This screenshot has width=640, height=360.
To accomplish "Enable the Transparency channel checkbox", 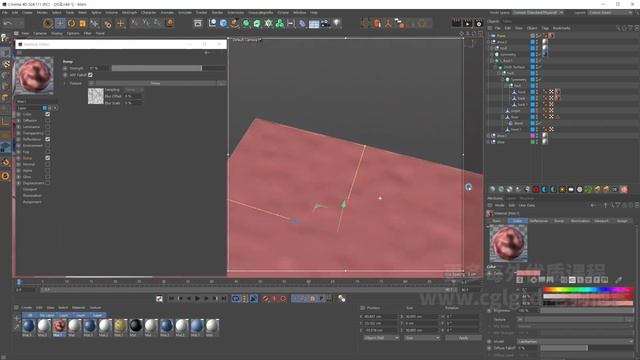I will coord(48,133).
